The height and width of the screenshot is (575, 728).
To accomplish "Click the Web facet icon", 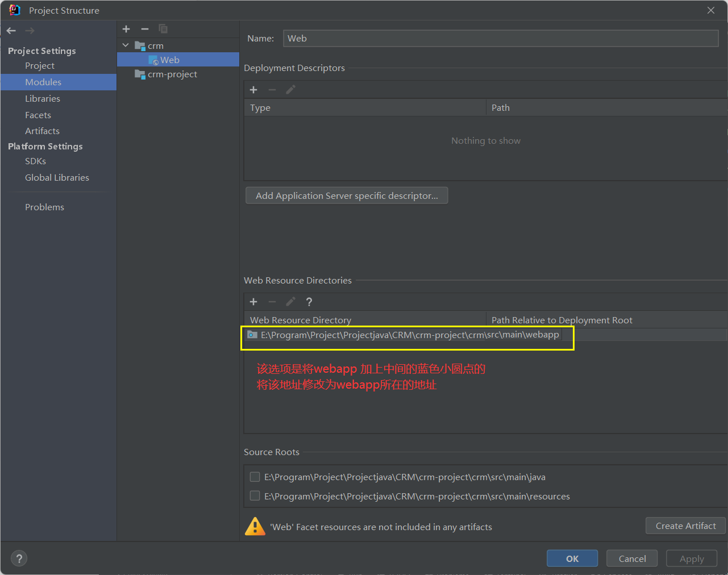I will [153, 60].
